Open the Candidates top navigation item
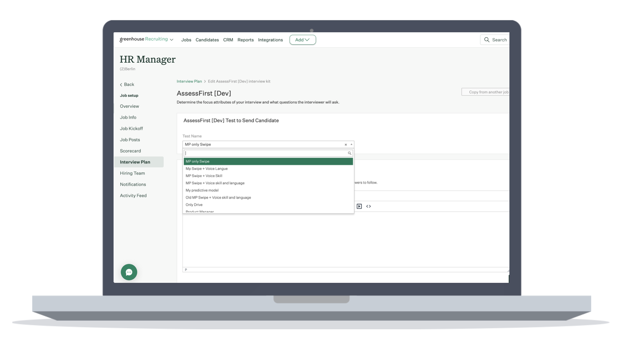The height and width of the screenshot is (364, 623). [207, 40]
